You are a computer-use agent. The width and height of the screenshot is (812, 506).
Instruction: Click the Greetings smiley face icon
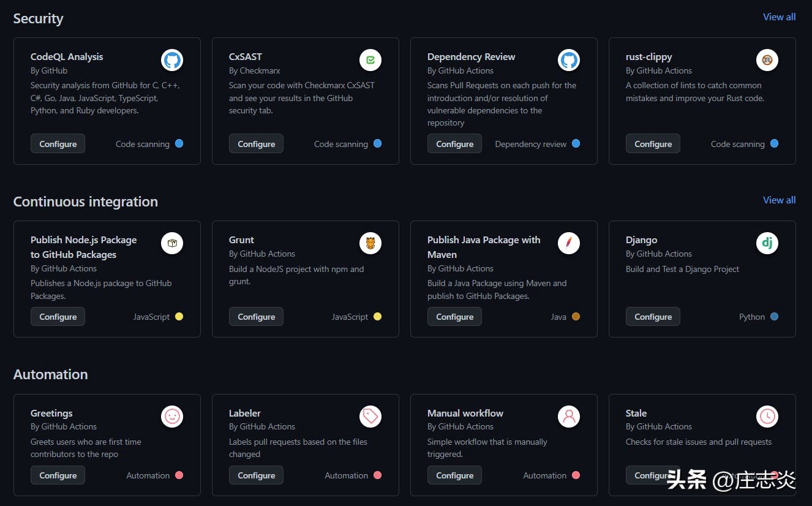tap(172, 417)
